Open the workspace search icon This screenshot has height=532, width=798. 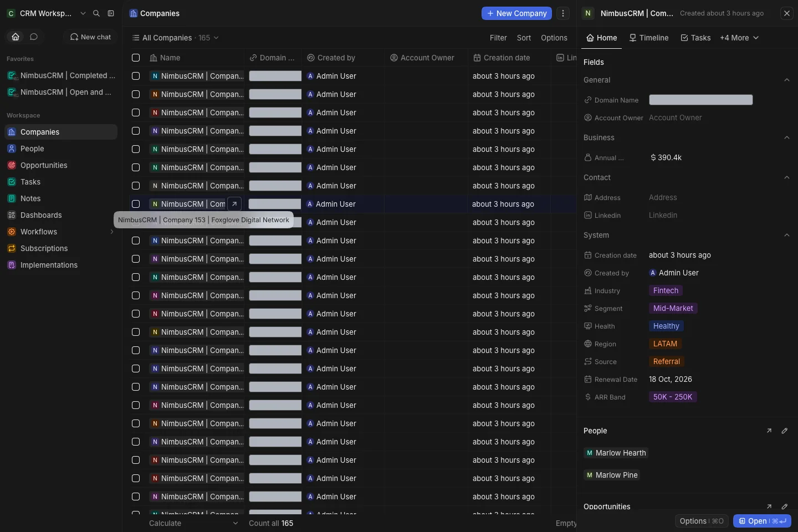coord(96,13)
